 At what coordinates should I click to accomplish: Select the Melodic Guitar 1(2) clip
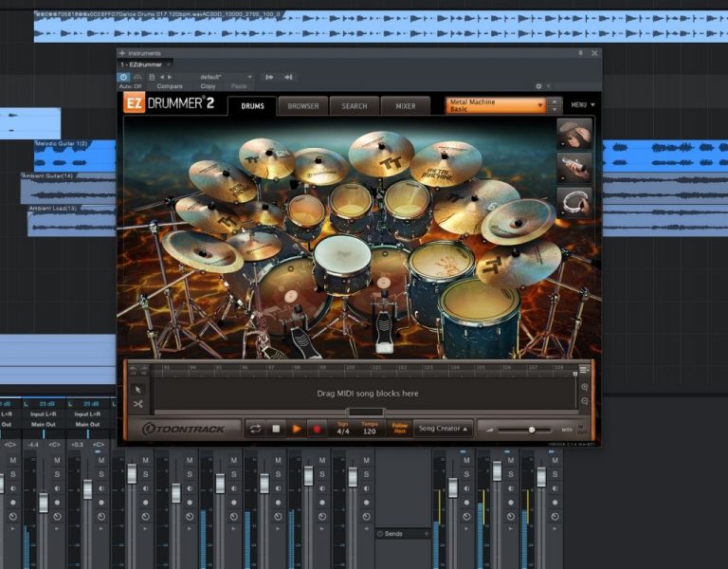pyautogui.click(x=75, y=156)
